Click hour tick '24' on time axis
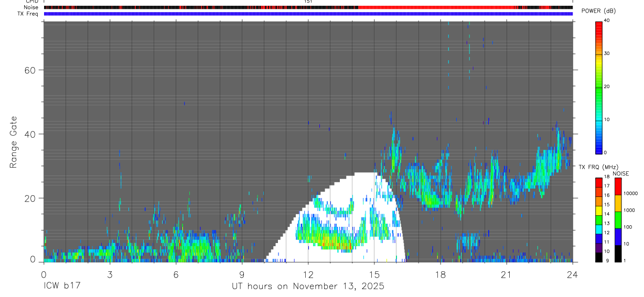This screenshot has height=297, width=644. (x=572, y=274)
